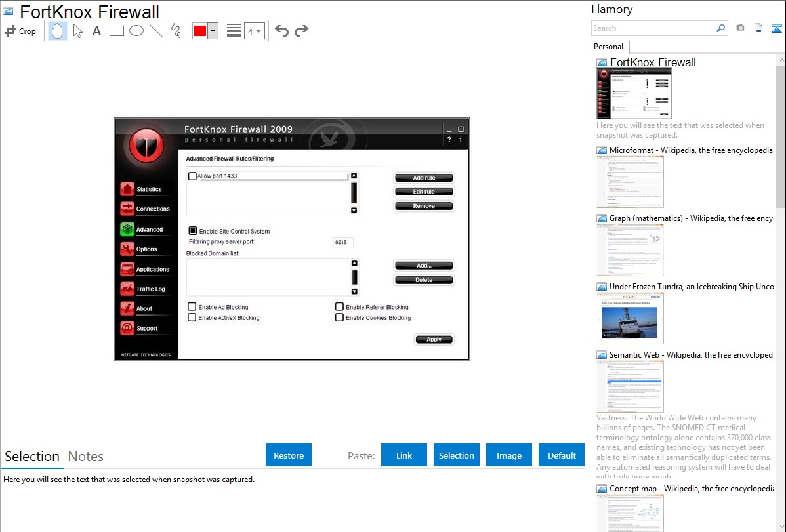Click the Default paste button
786x532 pixels.
point(562,455)
